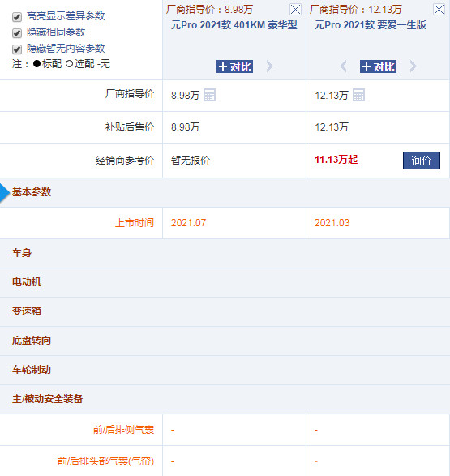Move 要爱一生版 column right with arrow
The width and height of the screenshot is (450, 476).
[413, 66]
